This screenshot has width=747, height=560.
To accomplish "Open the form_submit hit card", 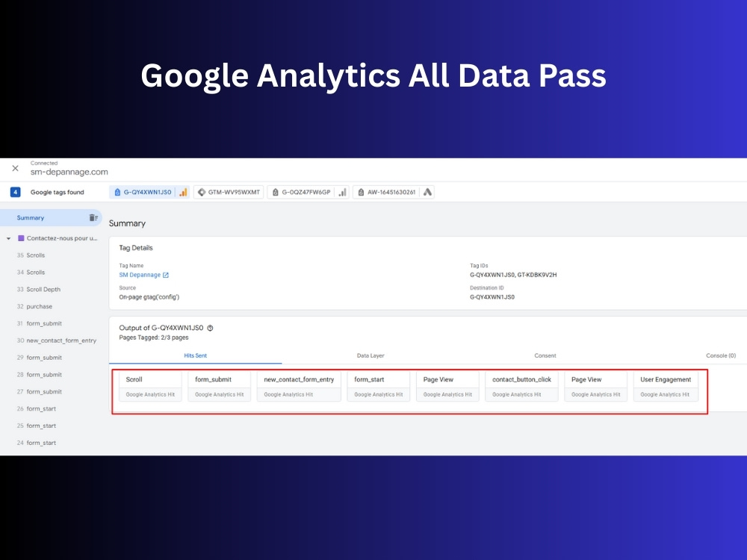I will (x=219, y=386).
